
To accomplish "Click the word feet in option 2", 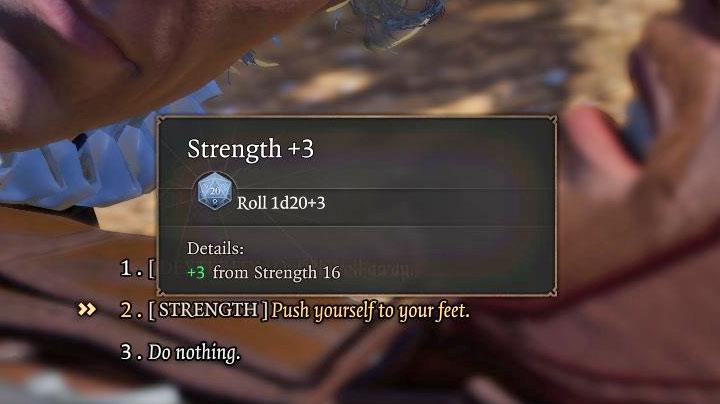I will click(452, 311).
